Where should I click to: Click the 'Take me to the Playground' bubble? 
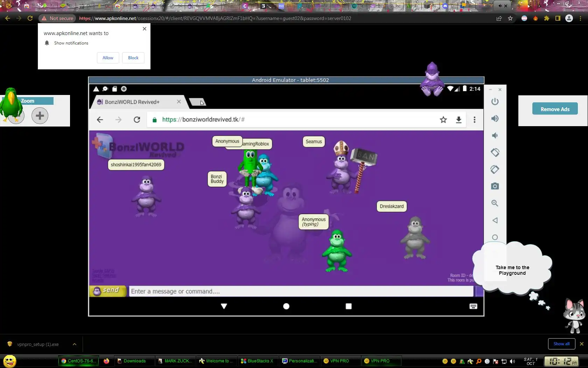(x=512, y=270)
